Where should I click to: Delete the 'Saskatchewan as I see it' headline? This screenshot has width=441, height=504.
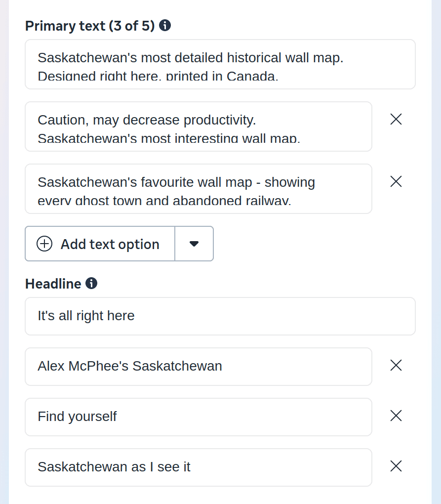point(396,466)
